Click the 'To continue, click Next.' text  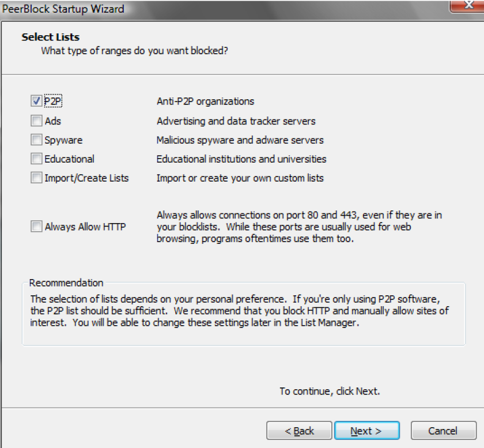point(330,391)
